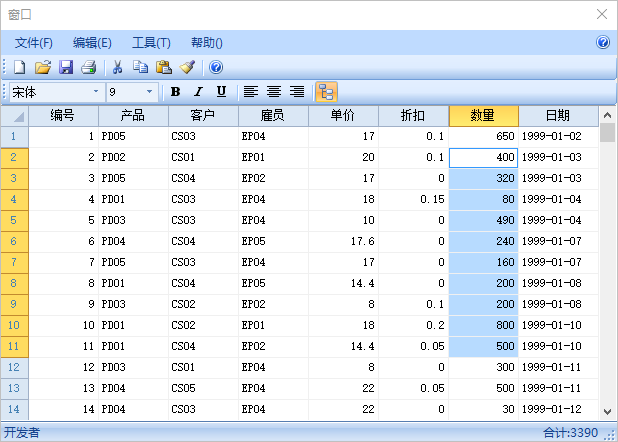Click the date cell 1999-01-02

coord(558,136)
